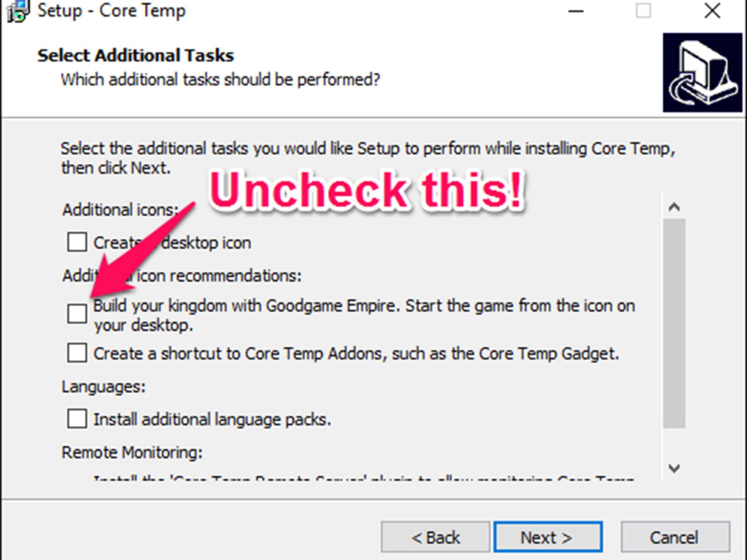Toggle the Goodgame Empire offer checkbox
Viewport: 747px width, 560px height.
(x=77, y=313)
